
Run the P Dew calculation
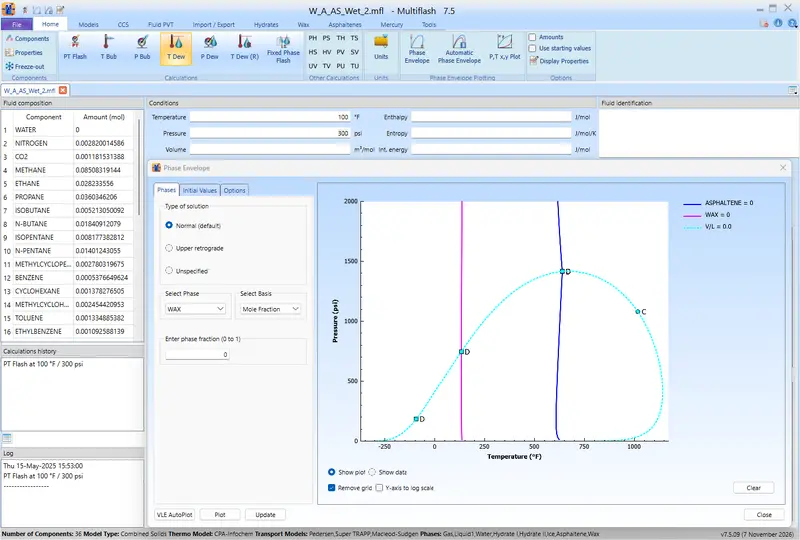(209, 47)
